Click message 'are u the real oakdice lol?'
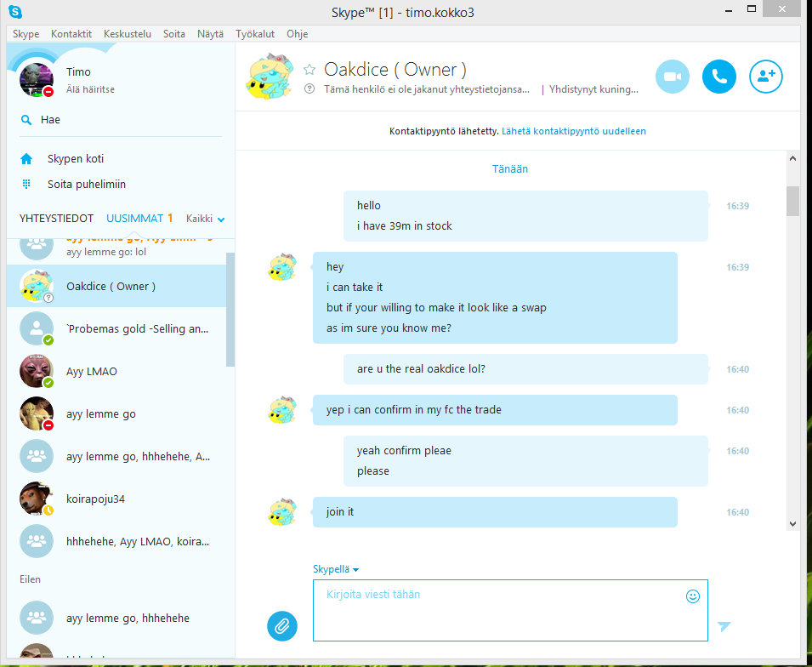The width and height of the screenshot is (812, 667). click(421, 369)
